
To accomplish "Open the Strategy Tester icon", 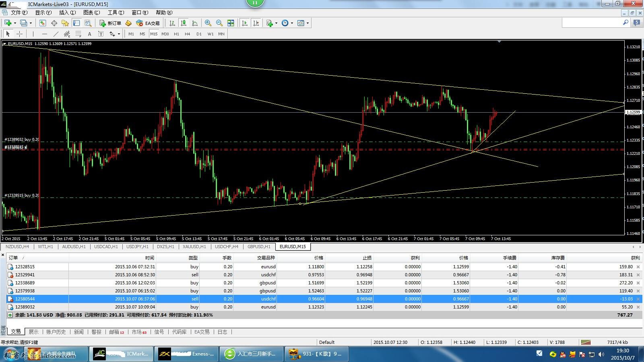I will (88, 23).
